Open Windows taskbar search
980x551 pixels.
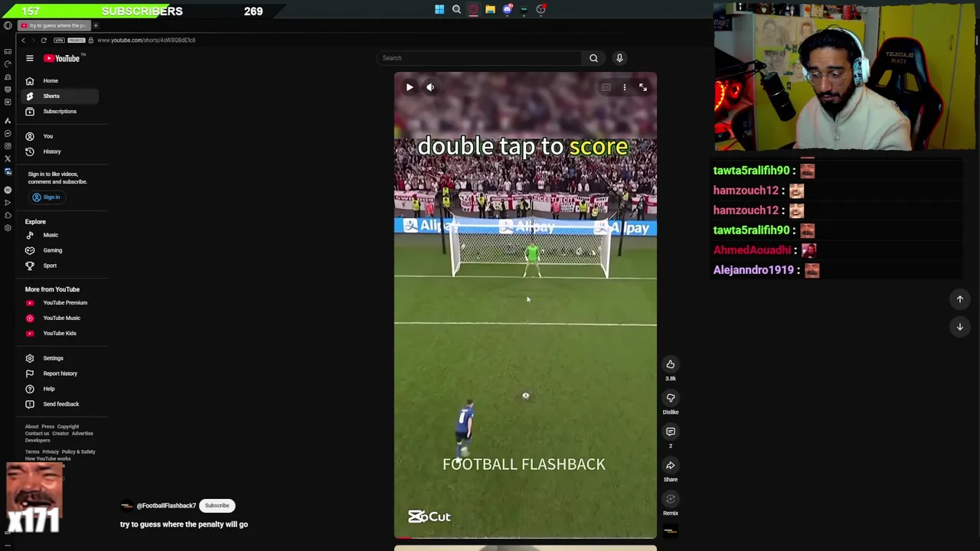coord(456,10)
